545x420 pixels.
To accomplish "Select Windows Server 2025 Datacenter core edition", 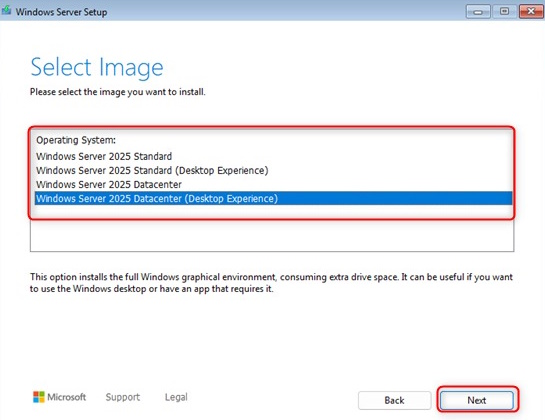I will coord(273,184).
